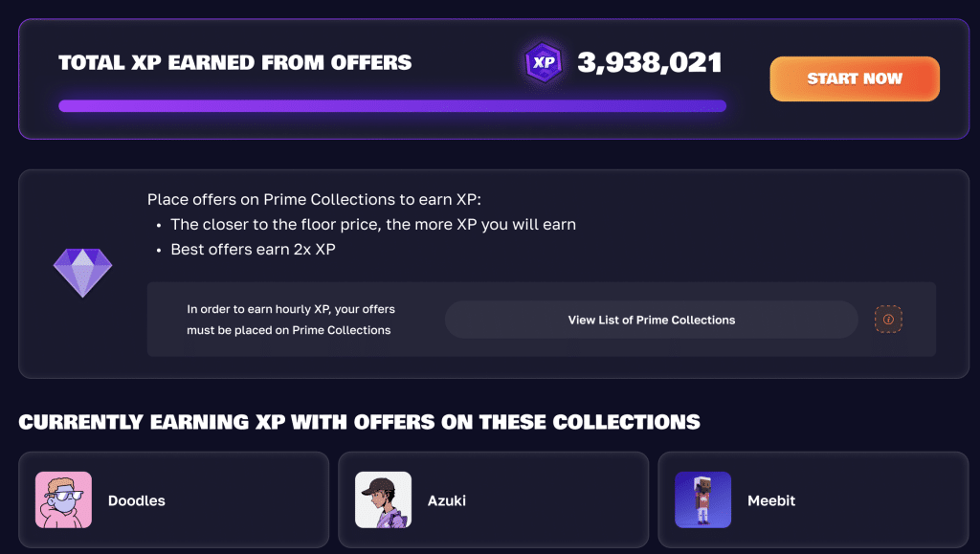Screen dimensions: 980x554
Task: Click the purple XP hexagon badge
Action: point(544,63)
